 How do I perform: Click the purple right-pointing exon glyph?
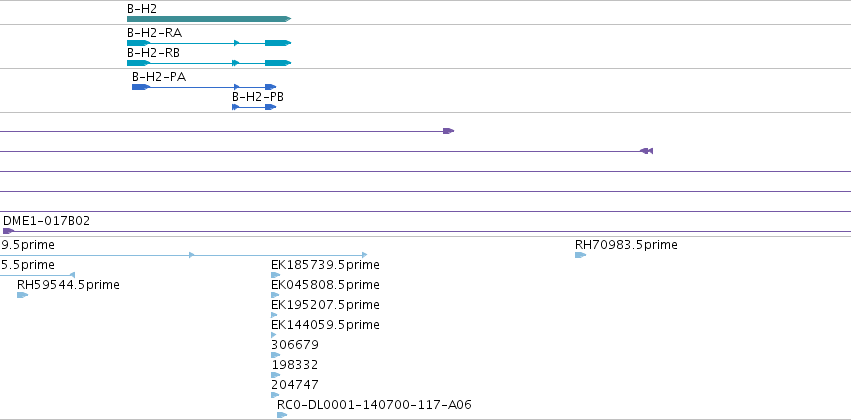(x=448, y=131)
